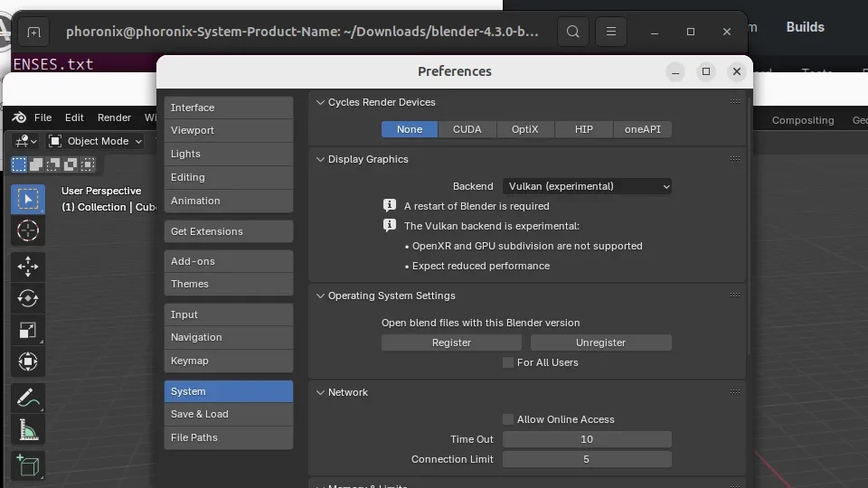
Task: Open the Backend dropdown showing Vulkan
Action: [x=587, y=186]
